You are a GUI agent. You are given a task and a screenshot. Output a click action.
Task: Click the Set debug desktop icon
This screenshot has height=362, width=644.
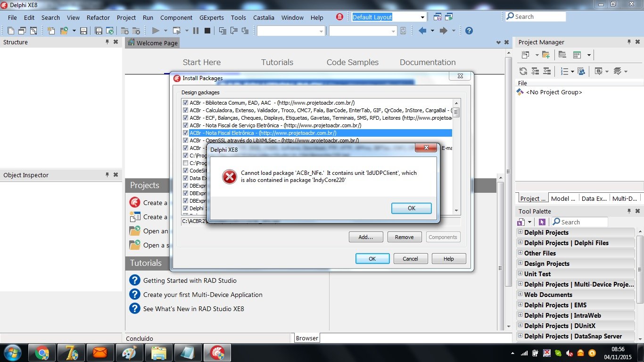tap(448, 17)
